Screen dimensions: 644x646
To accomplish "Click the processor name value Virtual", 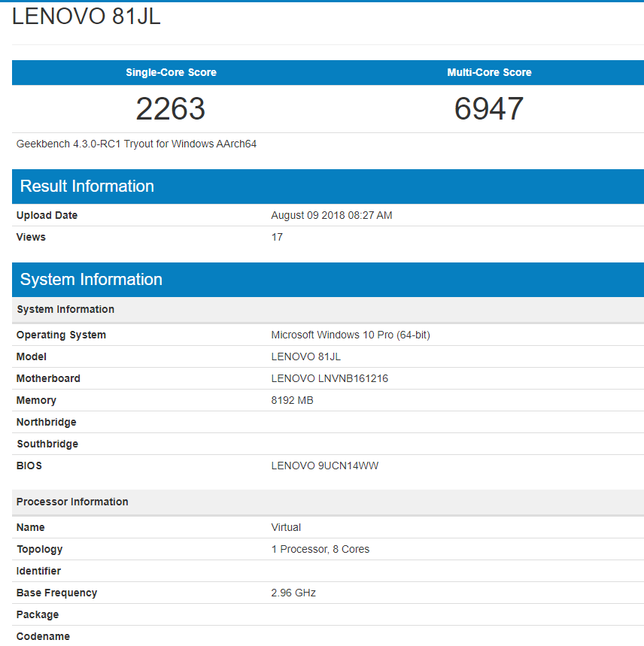I will (286, 527).
